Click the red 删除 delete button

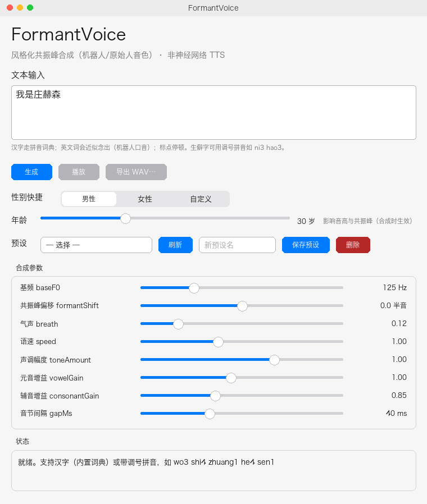(x=353, y=245)
